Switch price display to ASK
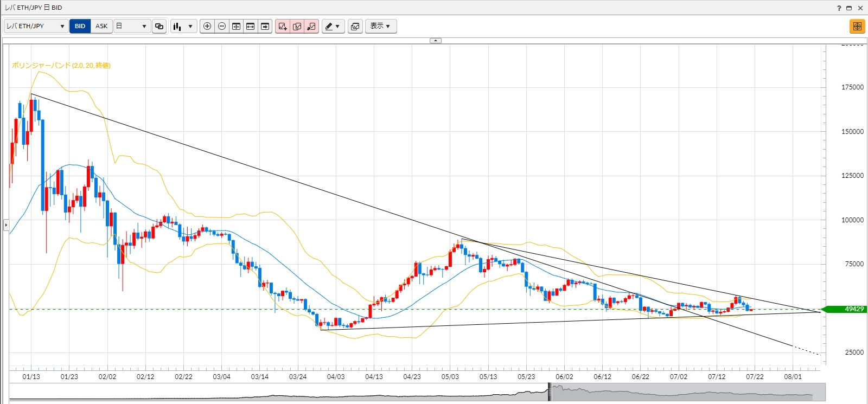The height and width of the screenshot is (404, 868). pos(101,26)
